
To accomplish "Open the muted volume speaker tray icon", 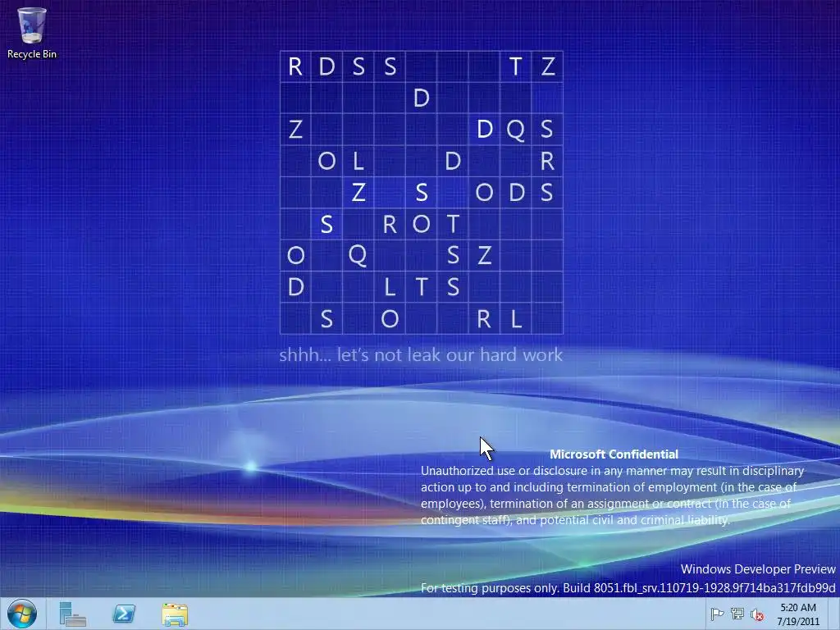I will 757,614.
